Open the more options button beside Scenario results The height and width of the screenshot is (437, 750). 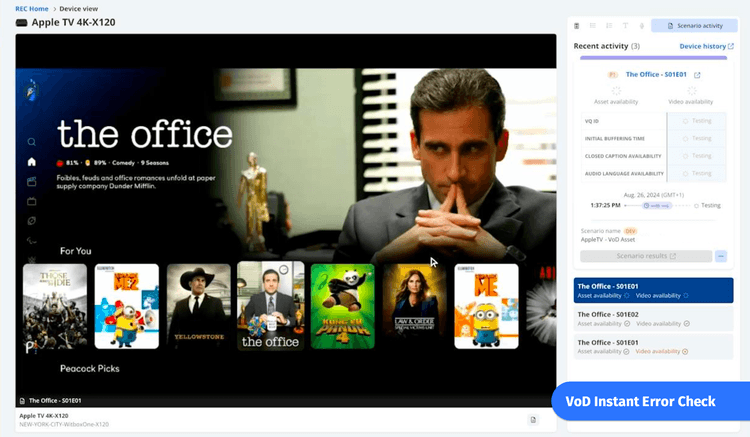pos(720,256)
